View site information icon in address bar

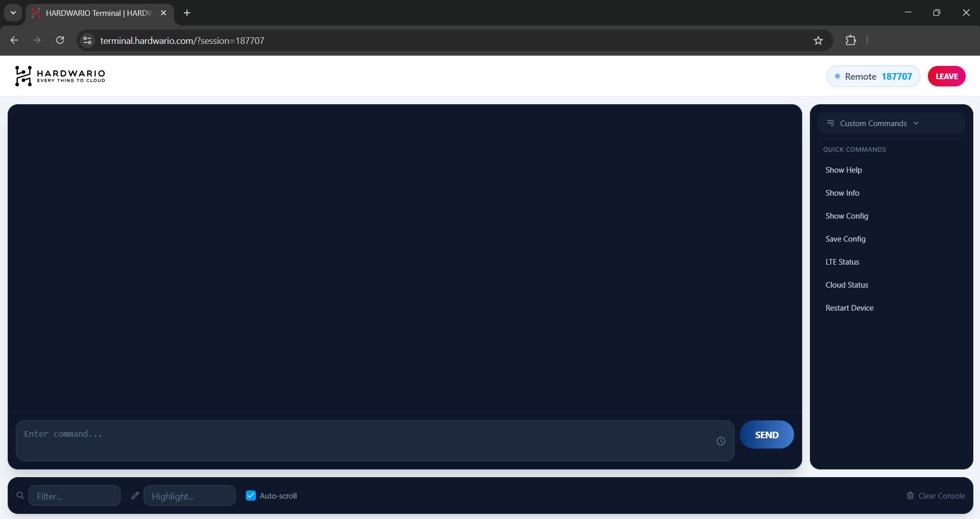click(87, 40)
